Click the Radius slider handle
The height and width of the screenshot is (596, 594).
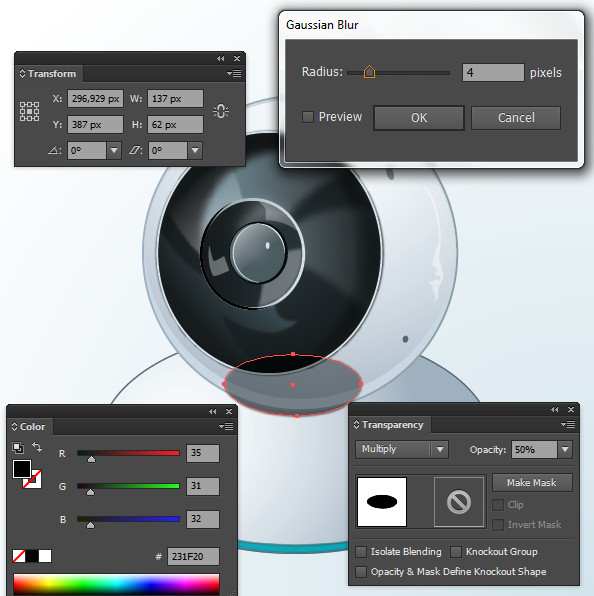[369, 71]
